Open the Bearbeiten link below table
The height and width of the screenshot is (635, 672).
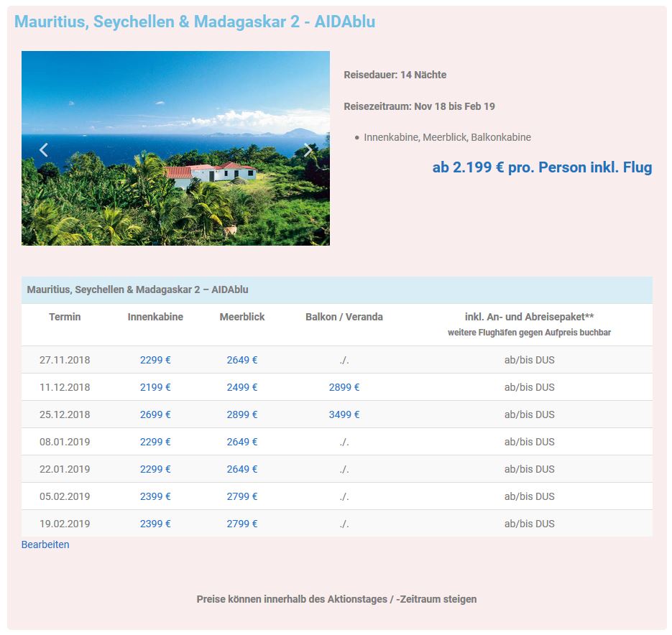point(45,544)
